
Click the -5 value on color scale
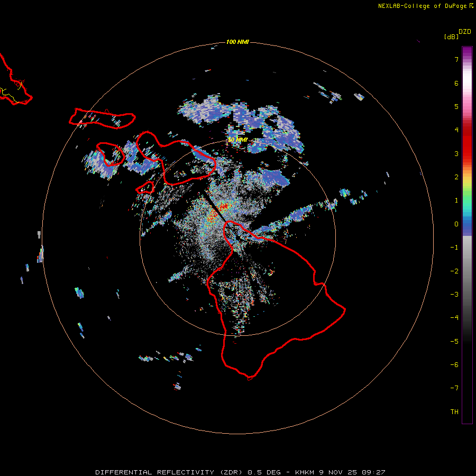(x=454, y=342)
